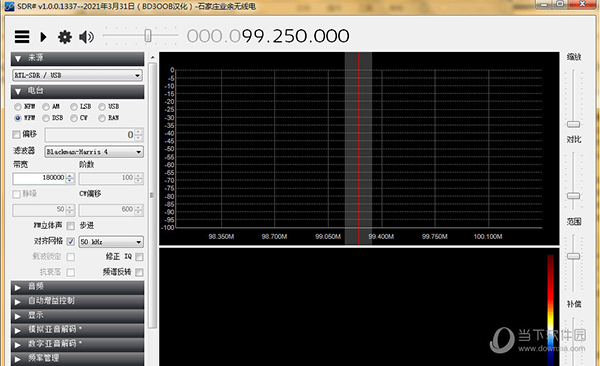Click the SDR# app icon in title bar
Image resolution: width=600 pixels, height=366 pixels.
pos(9,6)
